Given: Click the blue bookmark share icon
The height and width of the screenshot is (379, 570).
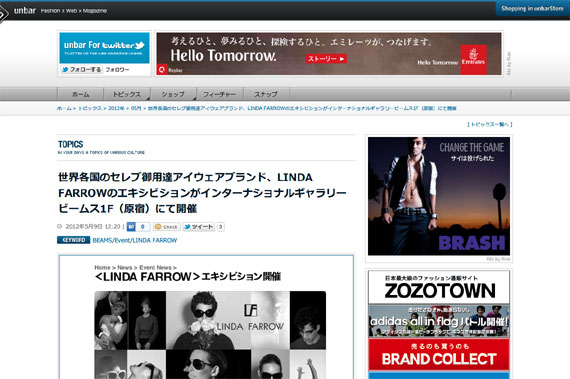Looking at the screenshot, I should pos(131,227).
